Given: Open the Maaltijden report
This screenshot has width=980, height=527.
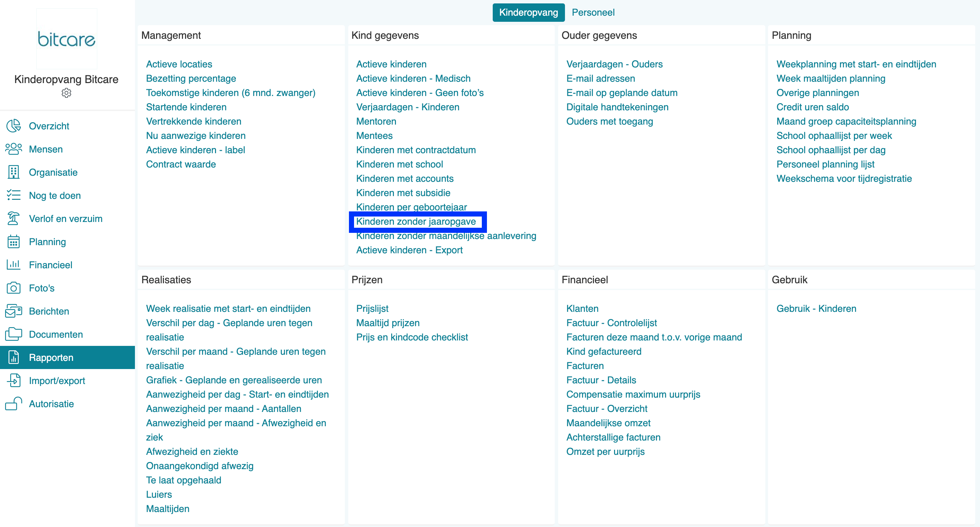Looking at the screenshot, I should click(168, 509).
